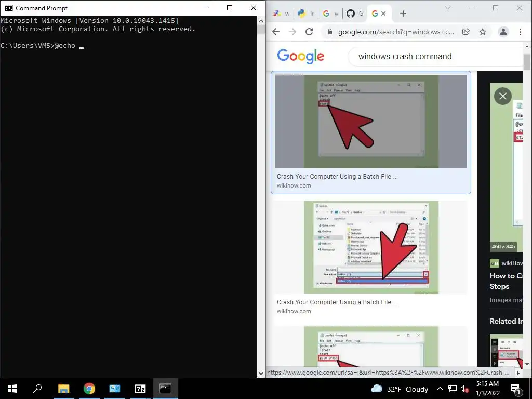Click Command Prompt scrollbar down arrow
This screenshot has height=399, width=532.
pyautogui.click(x=261, y=373)
